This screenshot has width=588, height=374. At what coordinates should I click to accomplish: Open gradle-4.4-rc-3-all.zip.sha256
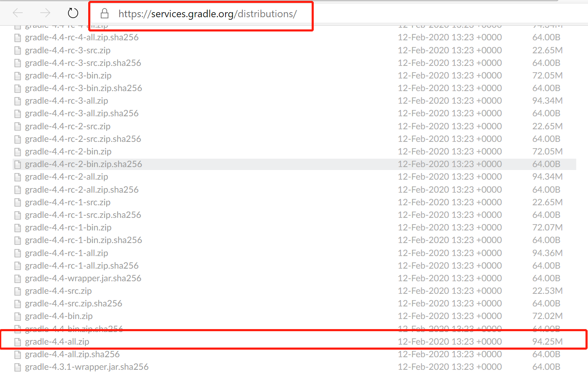coord(81,113)
